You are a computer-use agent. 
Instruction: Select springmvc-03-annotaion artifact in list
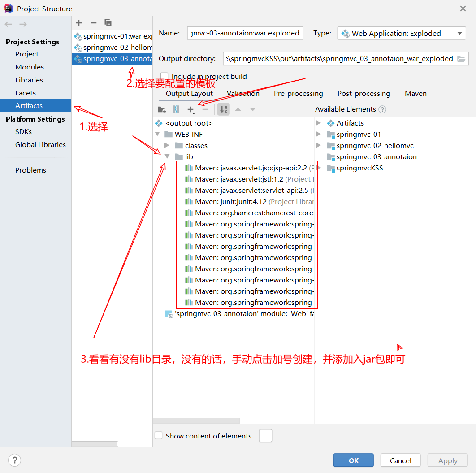tap(112, 59)
